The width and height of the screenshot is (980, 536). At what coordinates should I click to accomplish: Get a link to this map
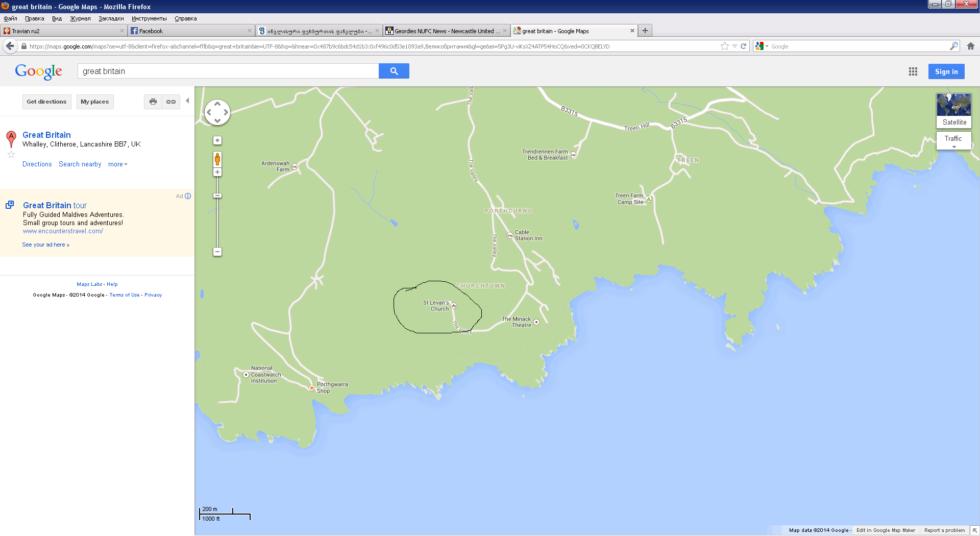point(171,102)
